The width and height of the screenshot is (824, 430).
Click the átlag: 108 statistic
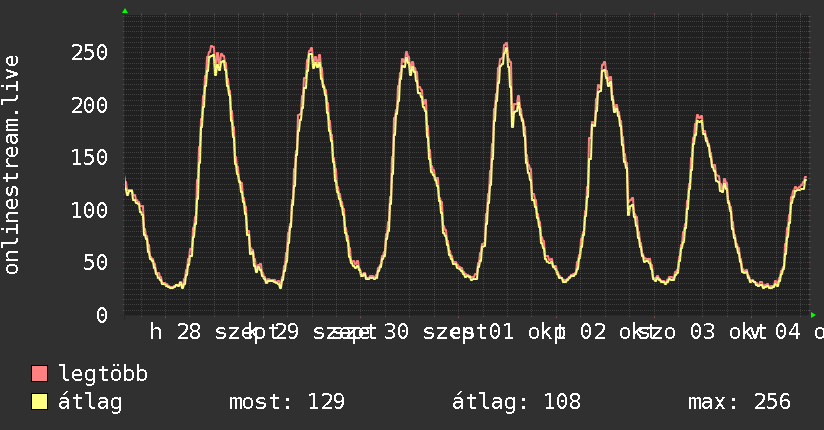pyautogui.click(x=517, y=402)
